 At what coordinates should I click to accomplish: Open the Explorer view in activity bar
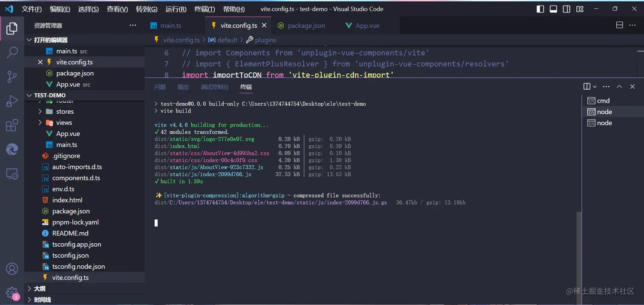[12, 29]
